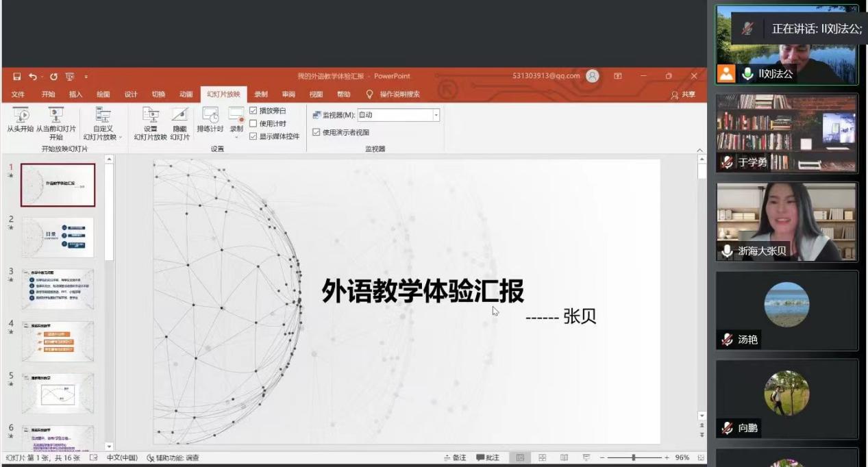Select slide 3 thumbnail in the slide panel
Viewport: 868px width, 467px height.
pos(58,289)
